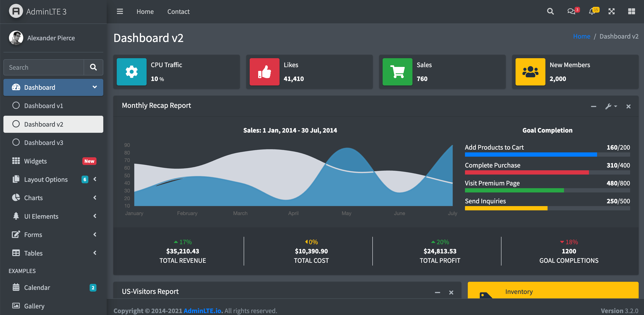Select Dashboard v3 circle marker
644x315 pixels.
16,142
